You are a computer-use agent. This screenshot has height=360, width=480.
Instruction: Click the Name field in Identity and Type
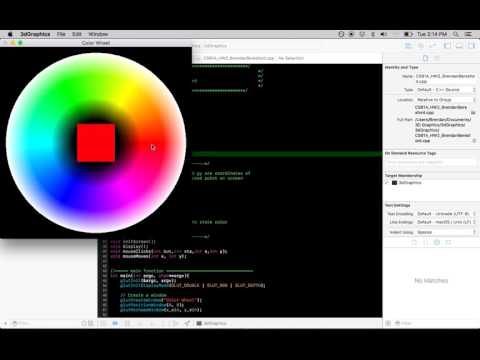click(x=445, y=79)
